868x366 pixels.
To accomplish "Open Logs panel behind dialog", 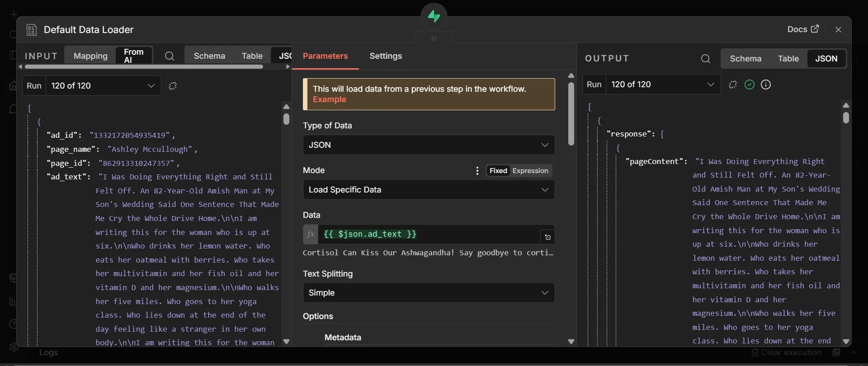I will 48,352.
